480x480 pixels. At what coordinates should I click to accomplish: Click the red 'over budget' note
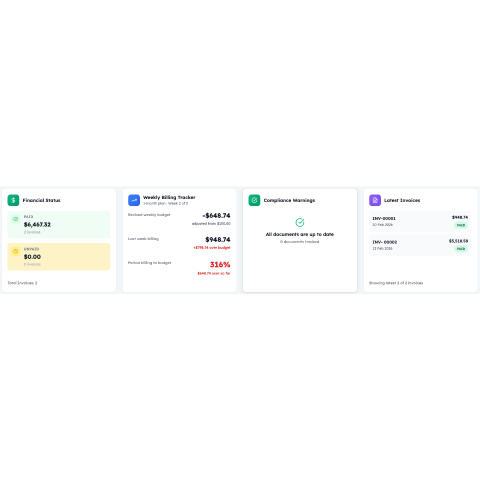pos(212,248)
